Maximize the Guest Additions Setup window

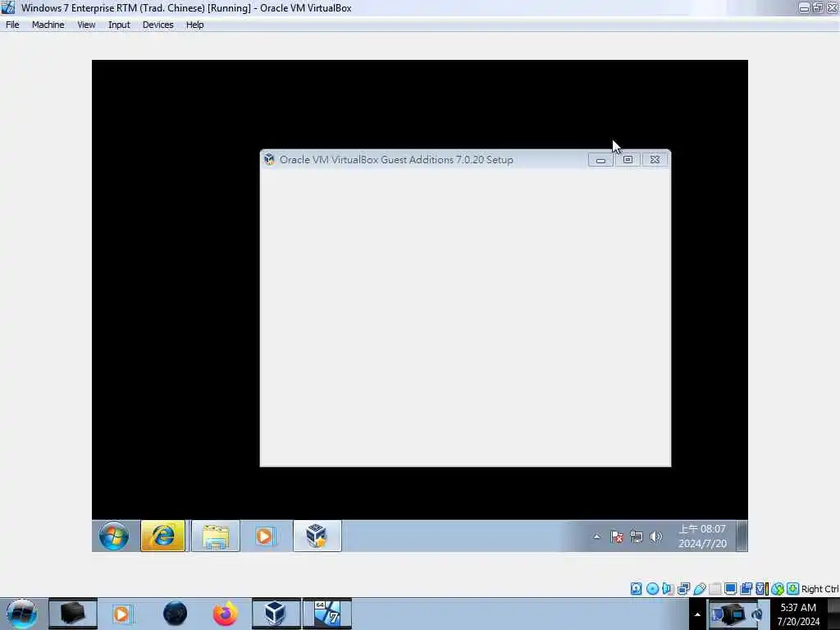point(628,160)
